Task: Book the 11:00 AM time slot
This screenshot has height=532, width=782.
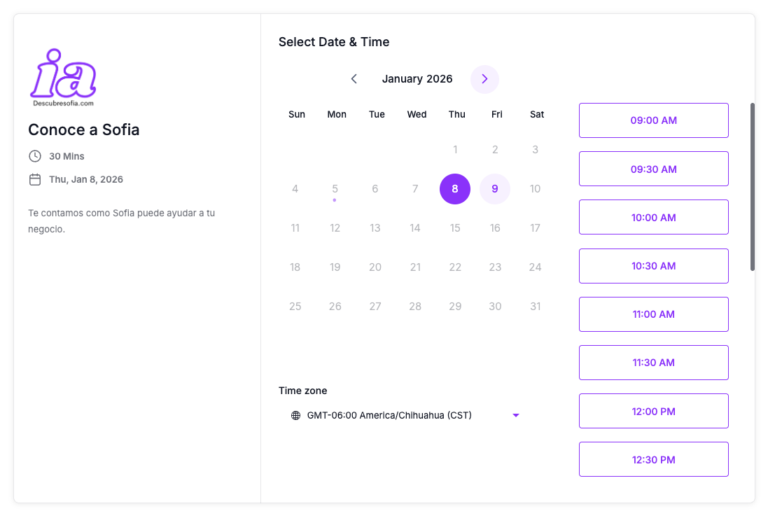Action: (653, 314)
